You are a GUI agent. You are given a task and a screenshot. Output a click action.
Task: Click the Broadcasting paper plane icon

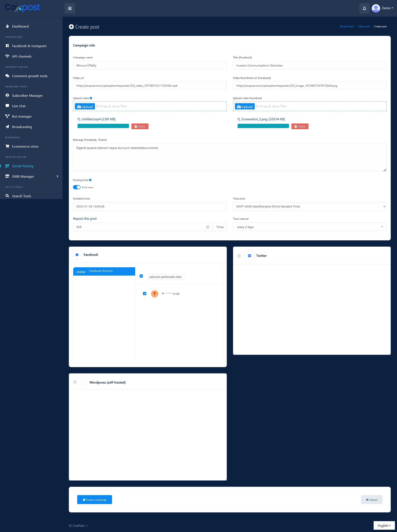pyautogui.click(x=8, y=127)
